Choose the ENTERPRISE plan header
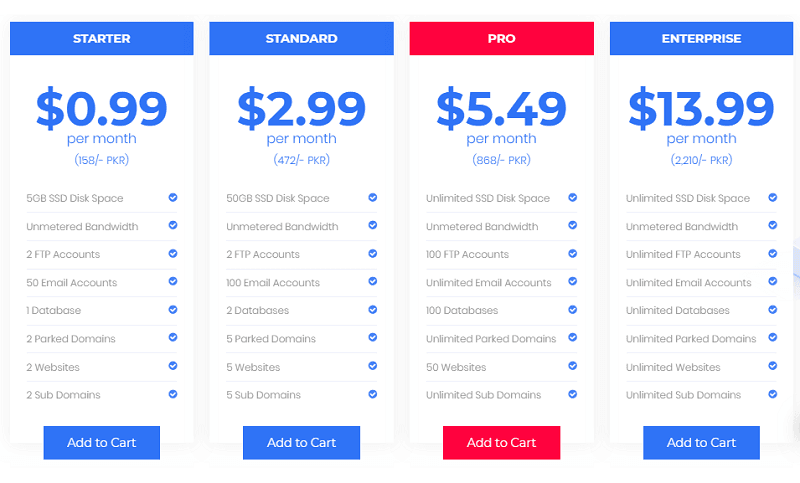The image size is (800, 483). pyautogui.click(x=701, y=39)
